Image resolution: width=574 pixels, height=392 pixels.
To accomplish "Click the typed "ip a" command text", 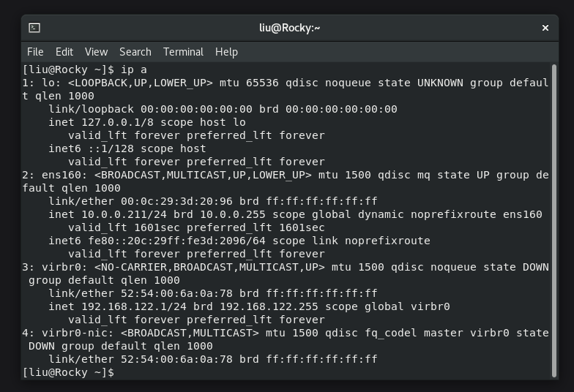I will (134, 69).
